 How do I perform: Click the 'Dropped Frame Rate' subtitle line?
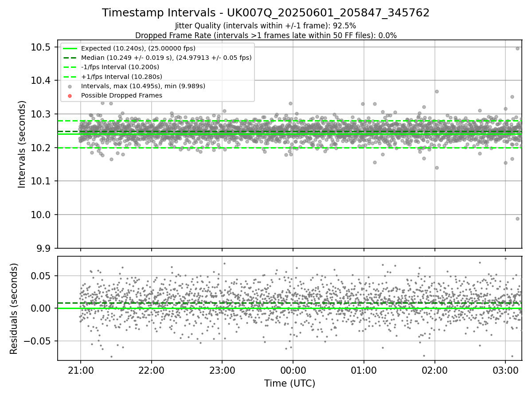(266, 35)
